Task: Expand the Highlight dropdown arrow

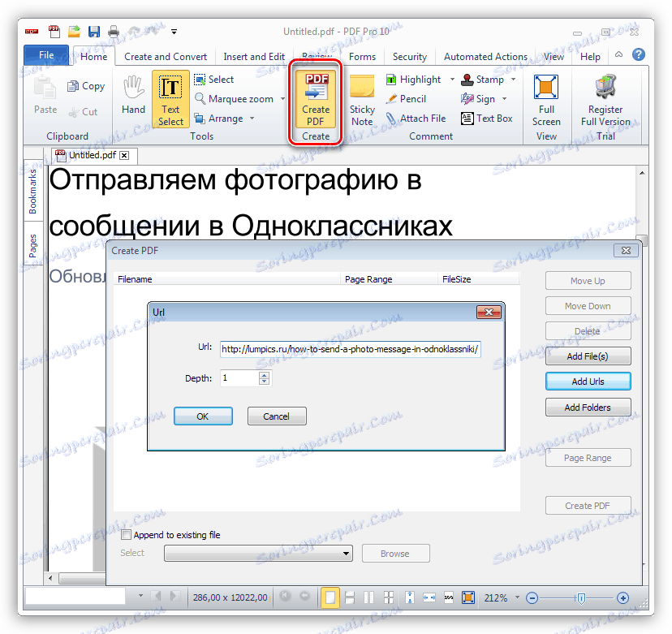Action: [x=452, y=80]
